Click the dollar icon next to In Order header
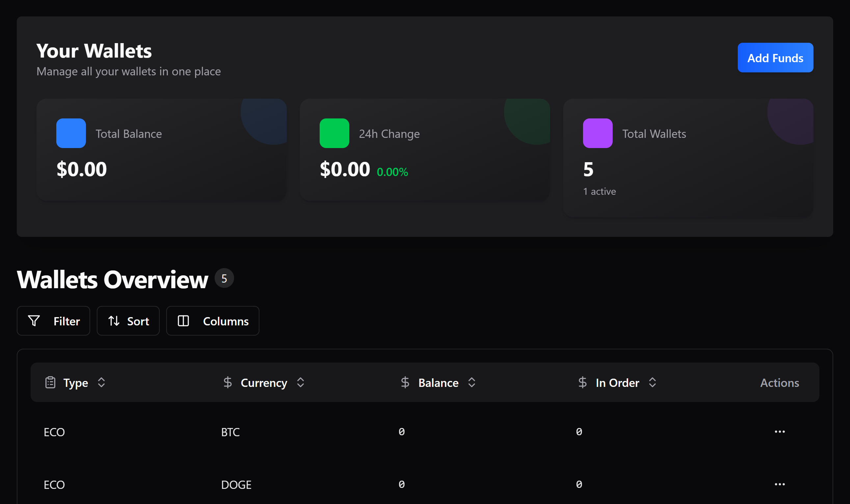Viewport: 850px width, 504px height. (x=582, y=382)
